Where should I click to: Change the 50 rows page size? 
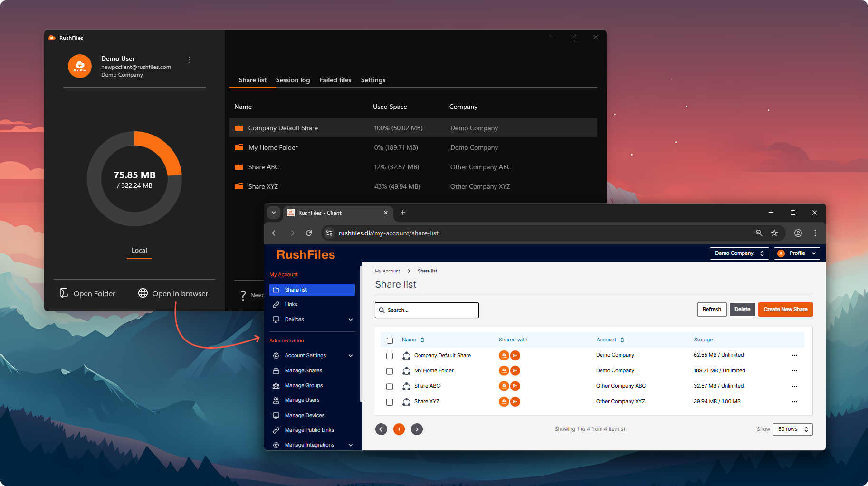pos(792,429)
